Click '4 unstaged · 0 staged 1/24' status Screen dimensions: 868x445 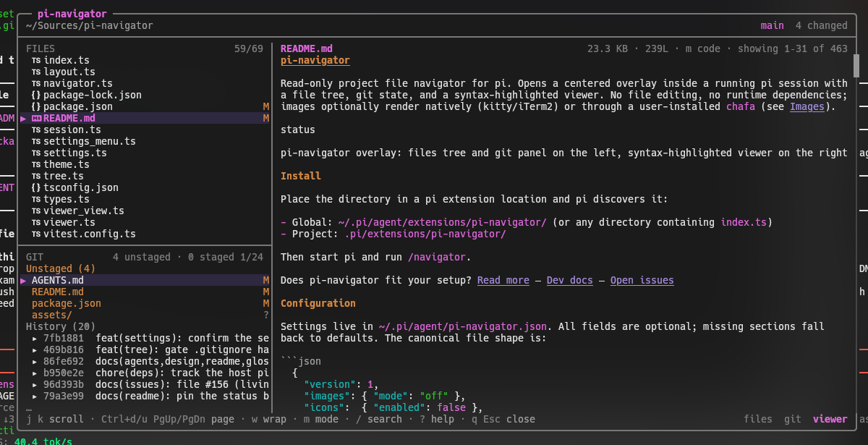pyautogui.click(x=188, y=258)
